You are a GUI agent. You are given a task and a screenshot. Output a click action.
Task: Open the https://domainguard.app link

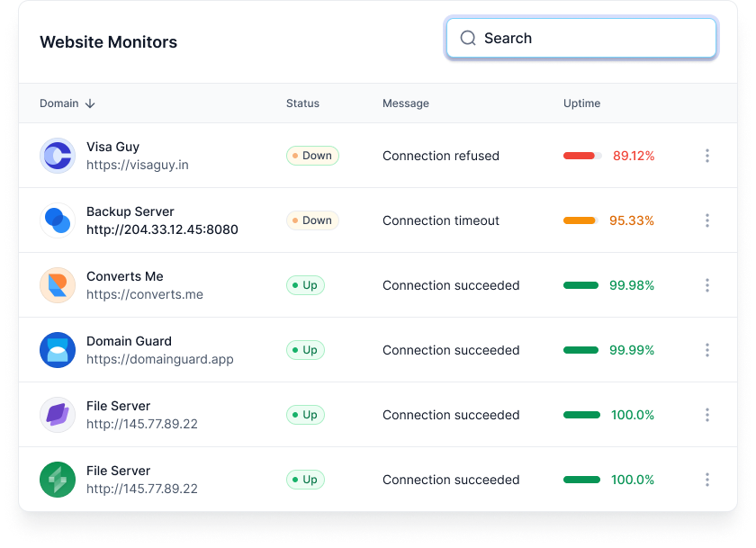click(x=160, y=359)
